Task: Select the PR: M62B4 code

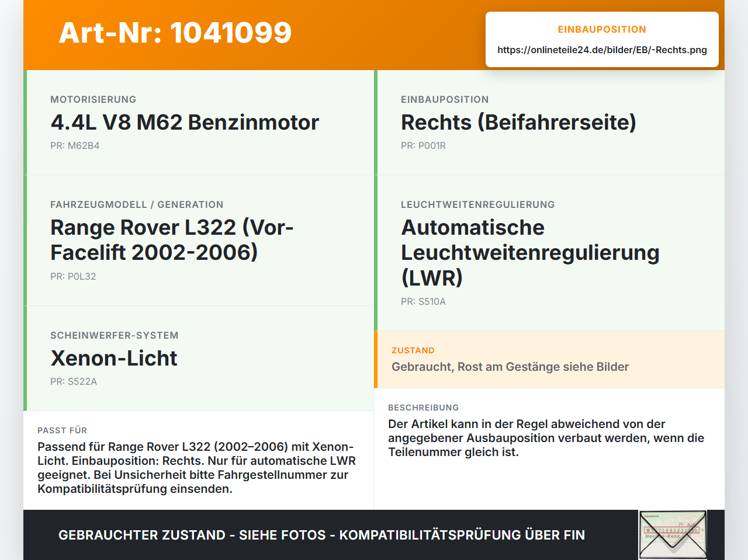Action: point(75,145)
